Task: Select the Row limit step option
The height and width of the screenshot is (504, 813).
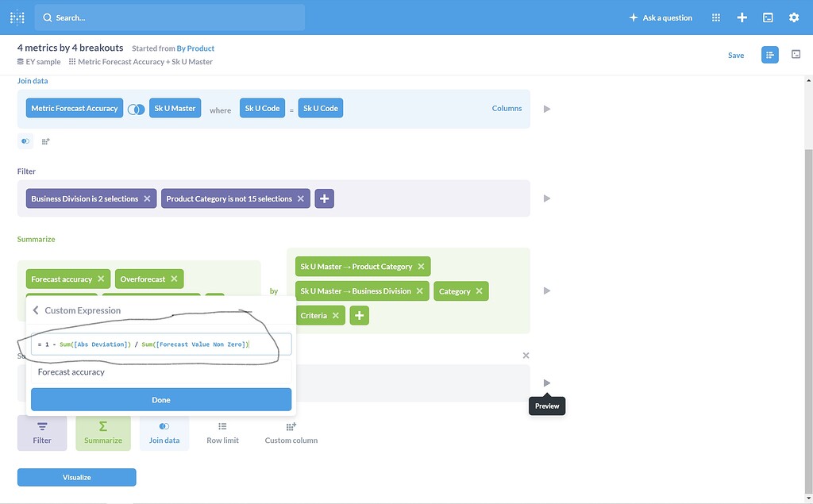Action: click(222, 433)
